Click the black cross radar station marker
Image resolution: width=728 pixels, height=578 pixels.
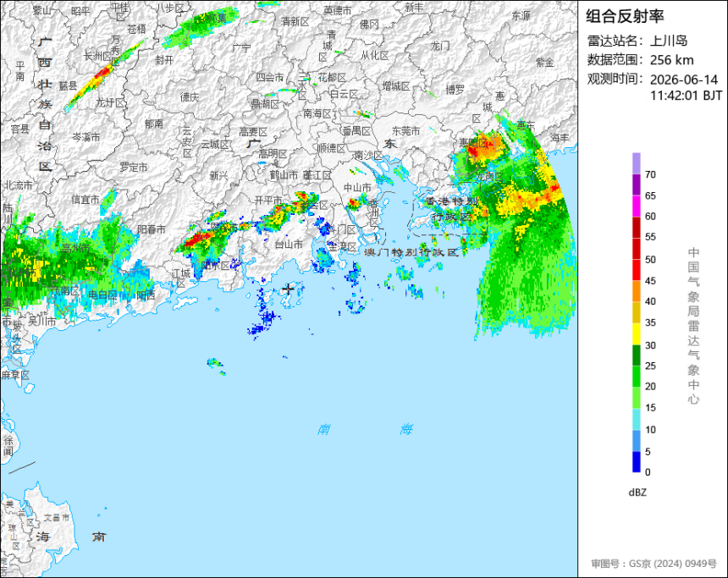(289, 289)
